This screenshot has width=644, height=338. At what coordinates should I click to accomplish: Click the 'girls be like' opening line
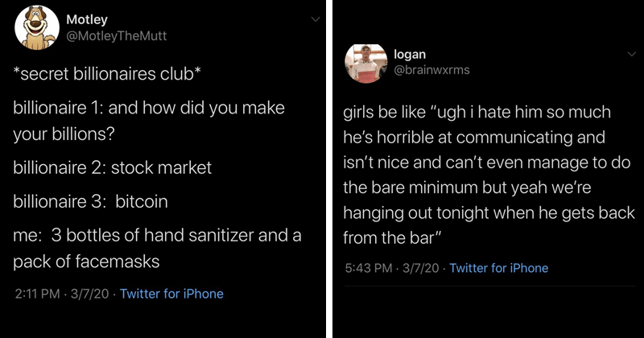477,112
